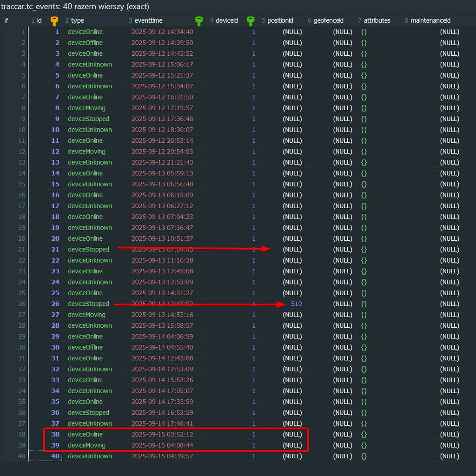Select eventtime cell 2025-09-12 14:34:40
Screen dimensions: 476x476
(x=162, y=32)
